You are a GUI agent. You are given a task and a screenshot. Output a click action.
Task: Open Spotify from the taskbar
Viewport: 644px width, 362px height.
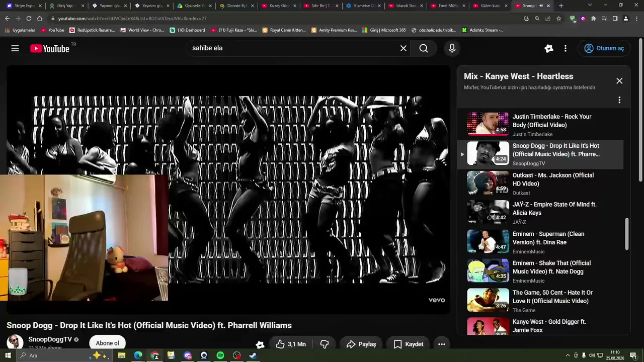220,355
